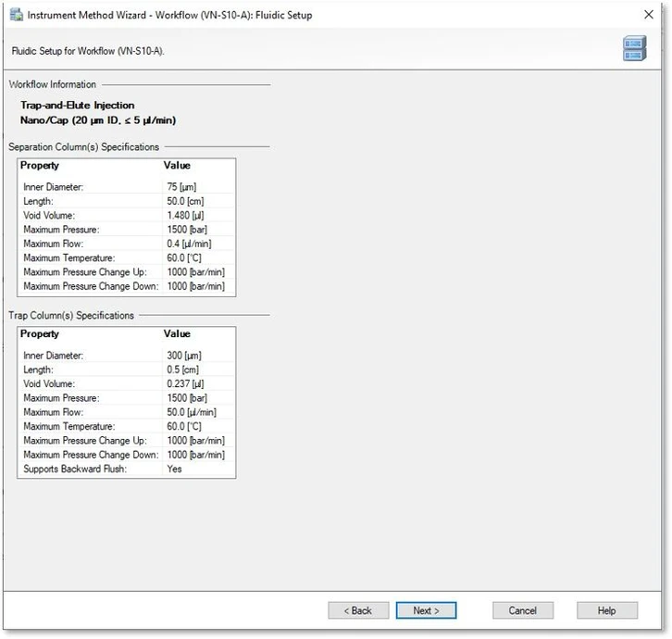
Task: Close the wizard window with X
Action: pyautogui.click(x=648, y=15)
